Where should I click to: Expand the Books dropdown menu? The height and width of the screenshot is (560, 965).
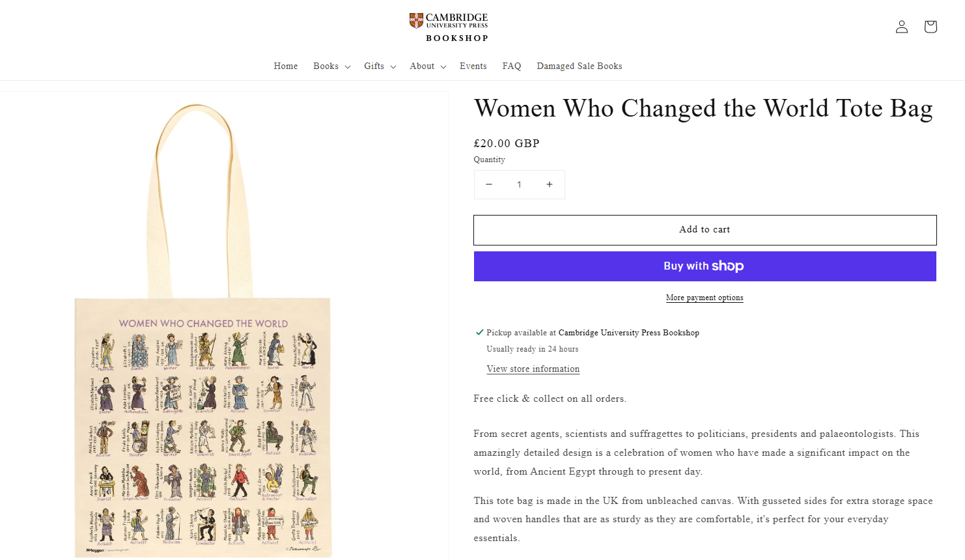point(331,66)
